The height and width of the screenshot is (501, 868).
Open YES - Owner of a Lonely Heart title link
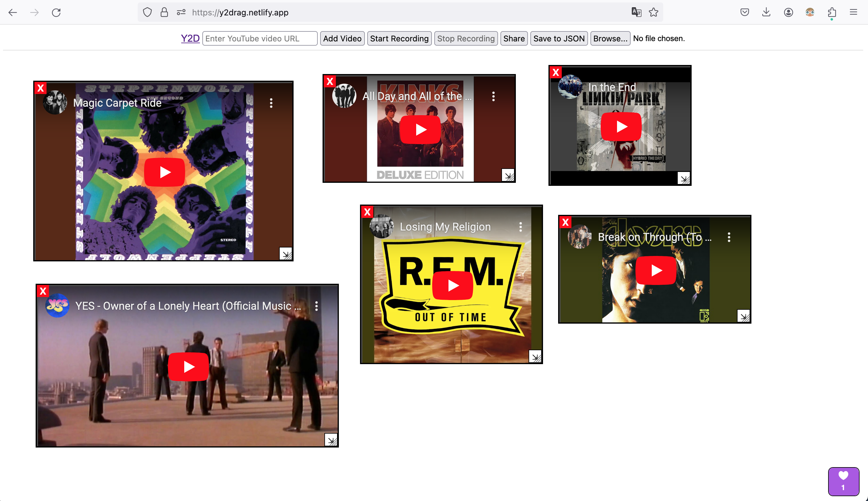click(188, 306)
